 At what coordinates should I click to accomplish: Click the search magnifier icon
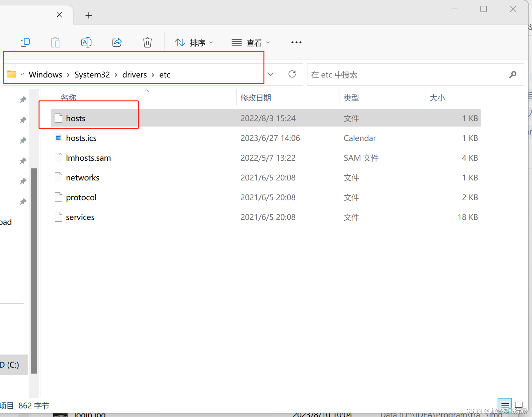(513, 75)
